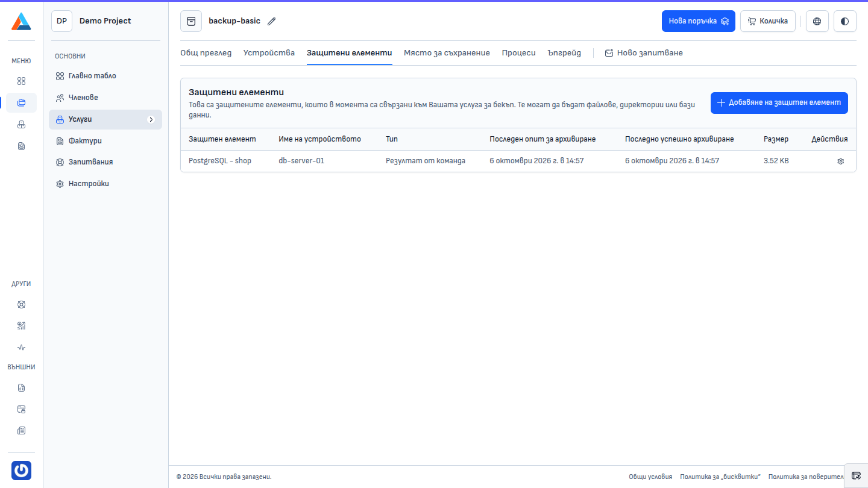Open the globe language selector
Image resolution: width=868 pixels, height=488 pixels.
817,21
